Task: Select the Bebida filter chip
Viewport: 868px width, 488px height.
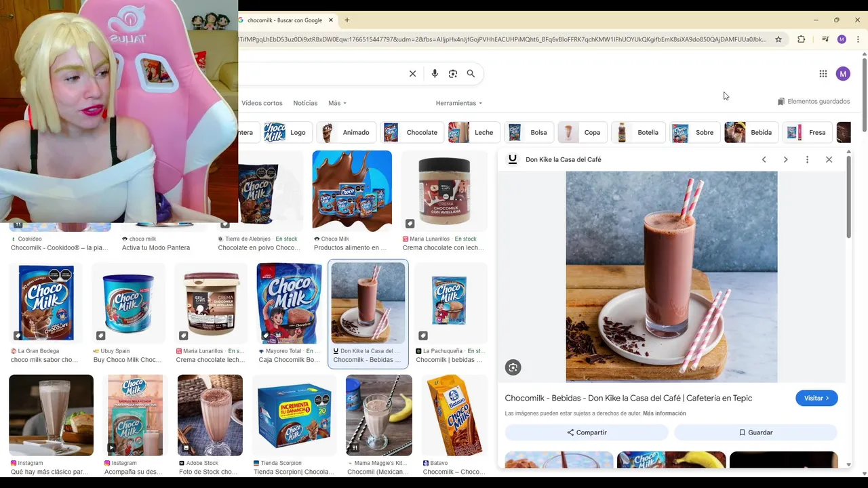Action: click(x=751, y=132)
